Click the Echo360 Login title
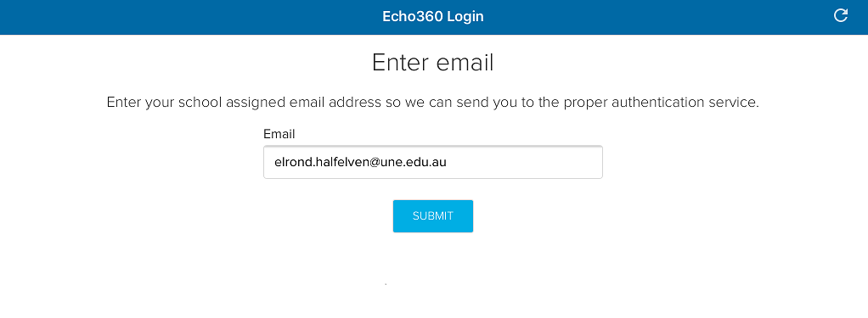Viewport: 868px width, 318px height. tap(433, 17)
